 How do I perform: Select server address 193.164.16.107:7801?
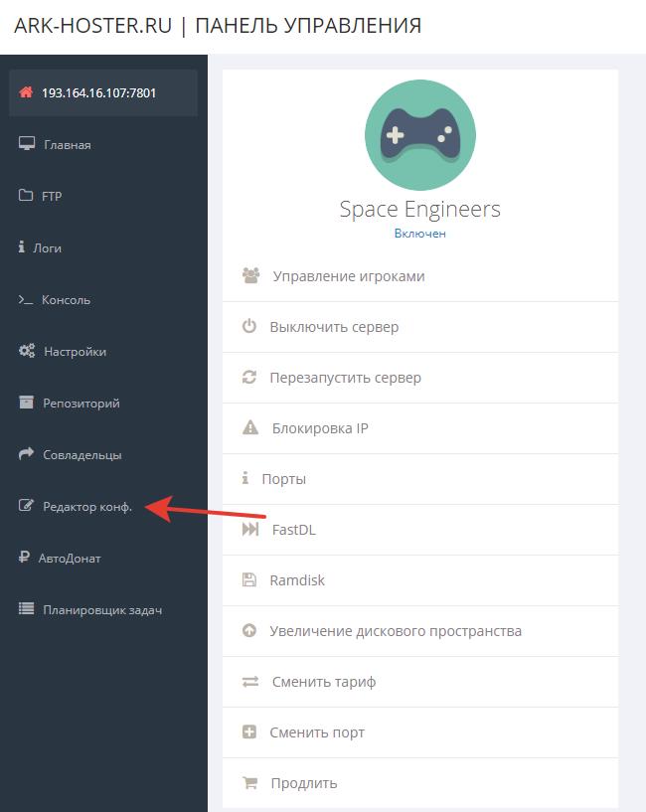(x=103, y=92)
